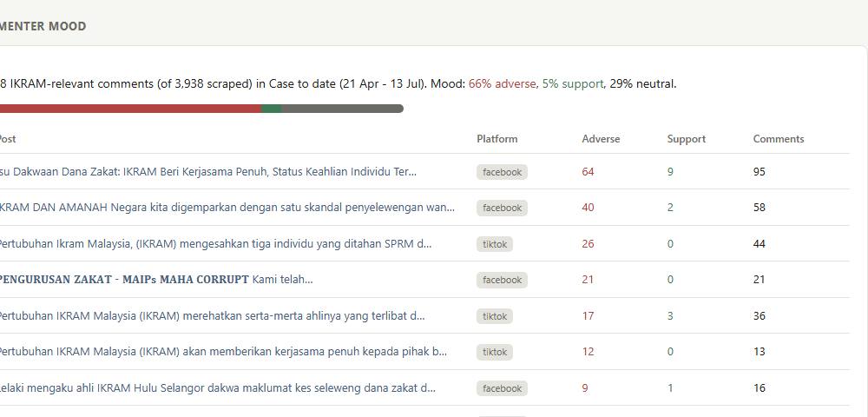This screenshot has height=417, width=868.
Task: Click adverse count 21 in MAIPs row
Action: (x=588, y=280)
